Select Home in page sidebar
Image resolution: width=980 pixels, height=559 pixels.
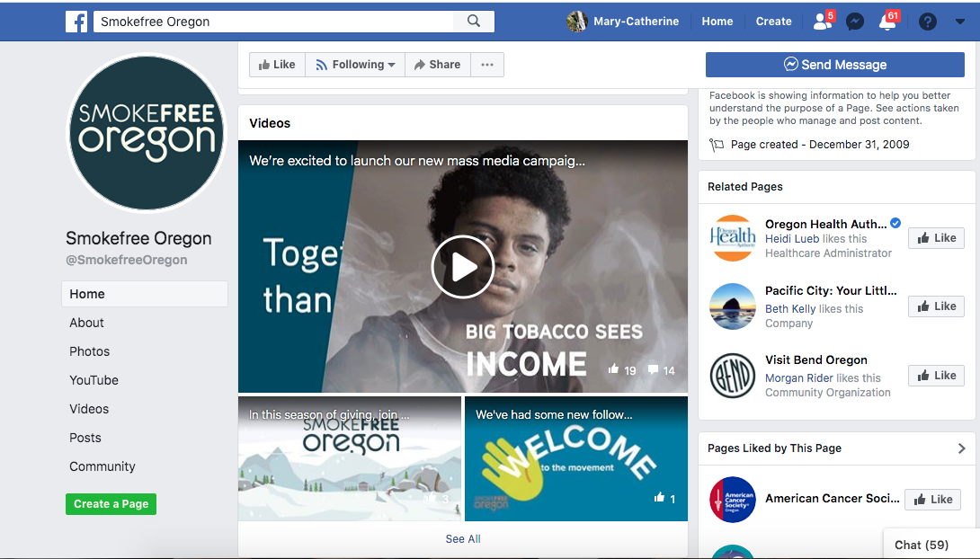pyautogui.click(x=145, y=294)
